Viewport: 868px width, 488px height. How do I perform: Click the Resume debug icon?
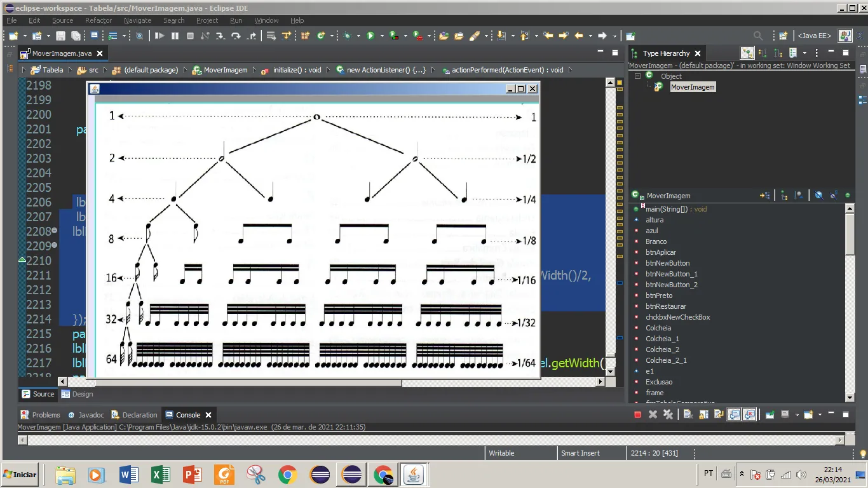pyautogui.click(x=159, y=36)
